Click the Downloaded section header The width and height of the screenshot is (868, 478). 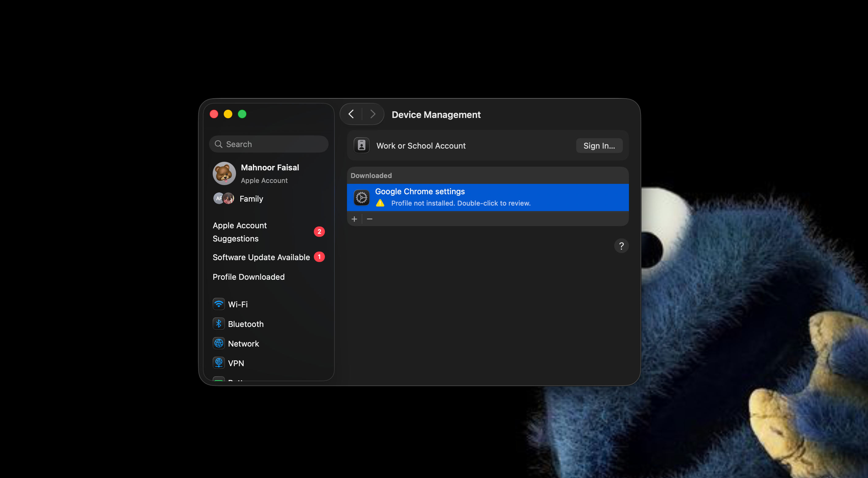(371, 176)
